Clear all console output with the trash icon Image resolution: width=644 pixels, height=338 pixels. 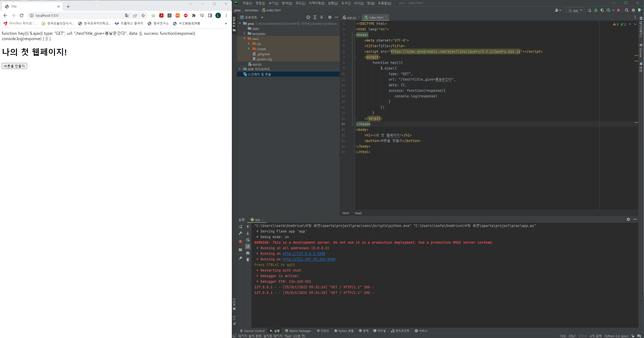248,259
